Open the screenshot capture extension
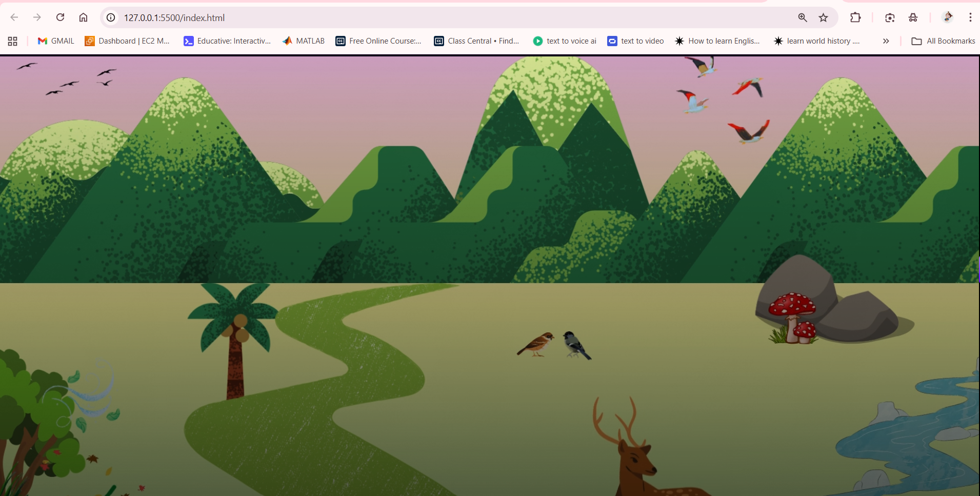The height and width of the screenshot is (496, 980). [890, 17]
